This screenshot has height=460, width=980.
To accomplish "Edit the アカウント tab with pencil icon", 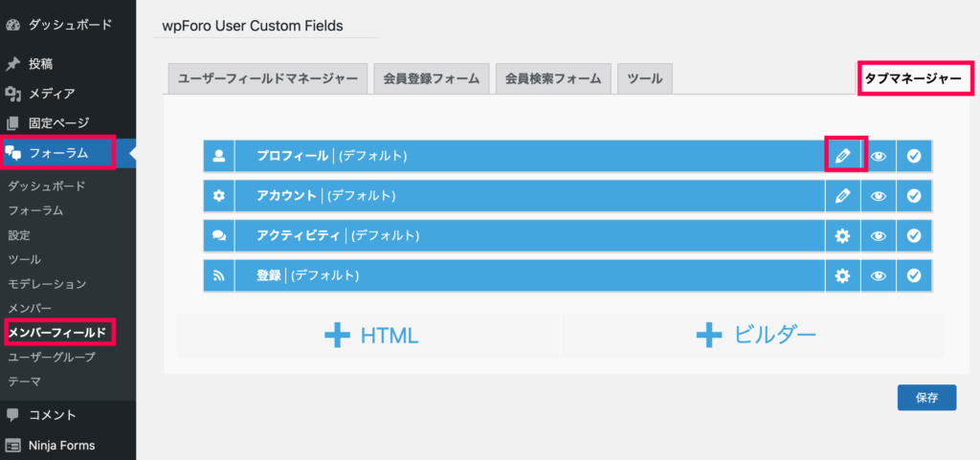I will click(842, 196).
